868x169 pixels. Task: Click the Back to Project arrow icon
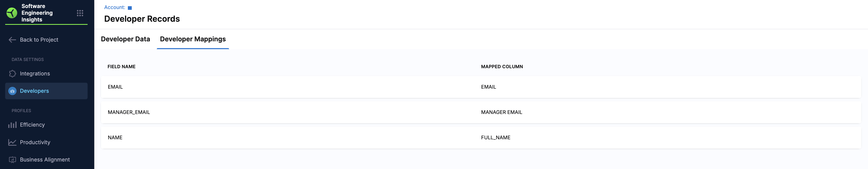[x=12, y=40]
